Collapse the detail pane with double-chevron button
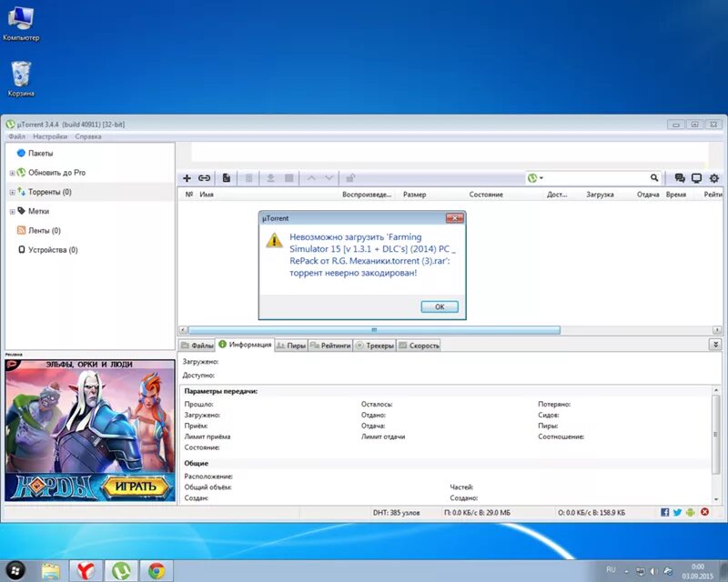 [x=715, y=345]
